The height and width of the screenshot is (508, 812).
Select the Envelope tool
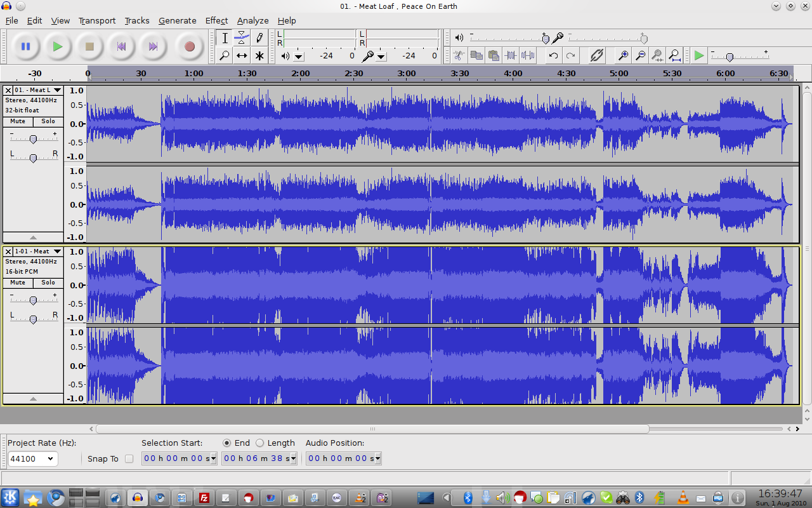[x=242, y=38]
